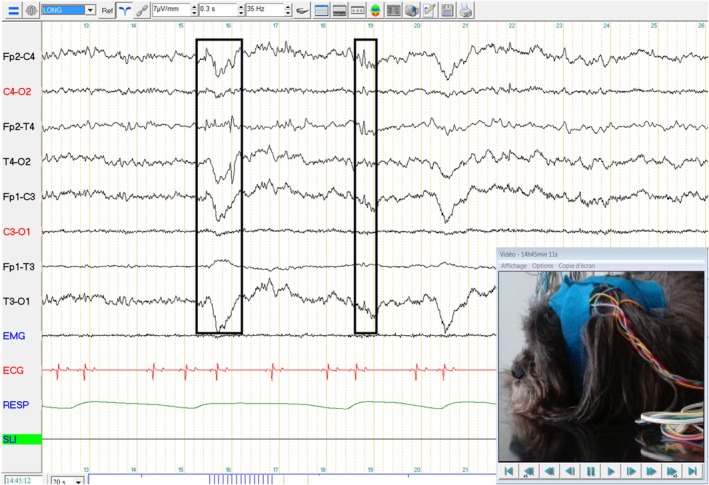Click the gray dual-panel icon

click(393, 10)
